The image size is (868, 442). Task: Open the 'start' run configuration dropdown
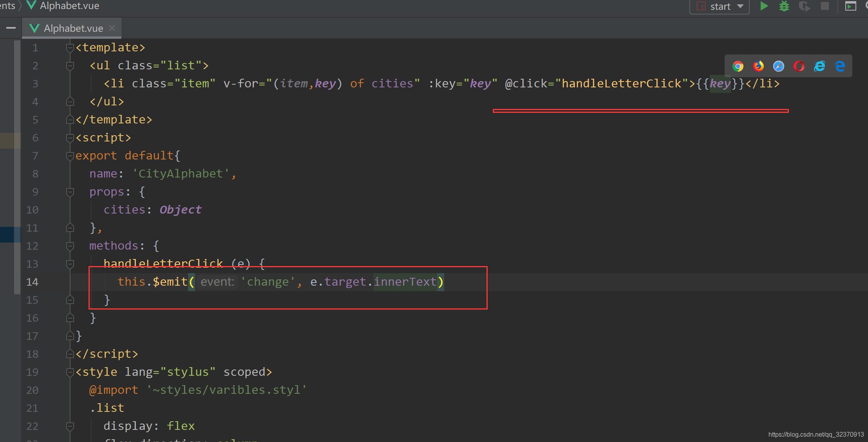point(720,6)
